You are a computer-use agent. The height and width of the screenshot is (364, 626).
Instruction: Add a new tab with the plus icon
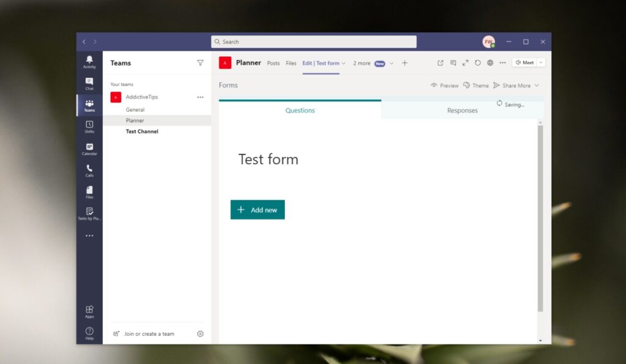(x=405, y=63)
